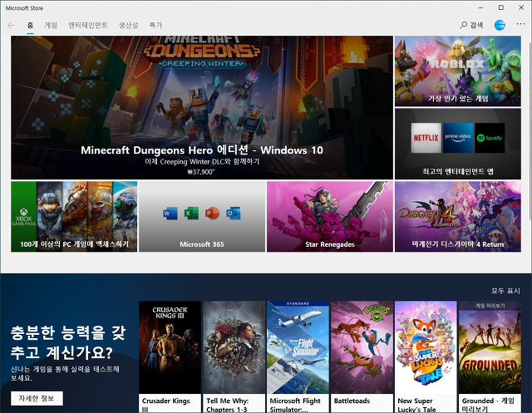
Task: Click the vertical scrollbar on the right
Action: tap(530, 127)
